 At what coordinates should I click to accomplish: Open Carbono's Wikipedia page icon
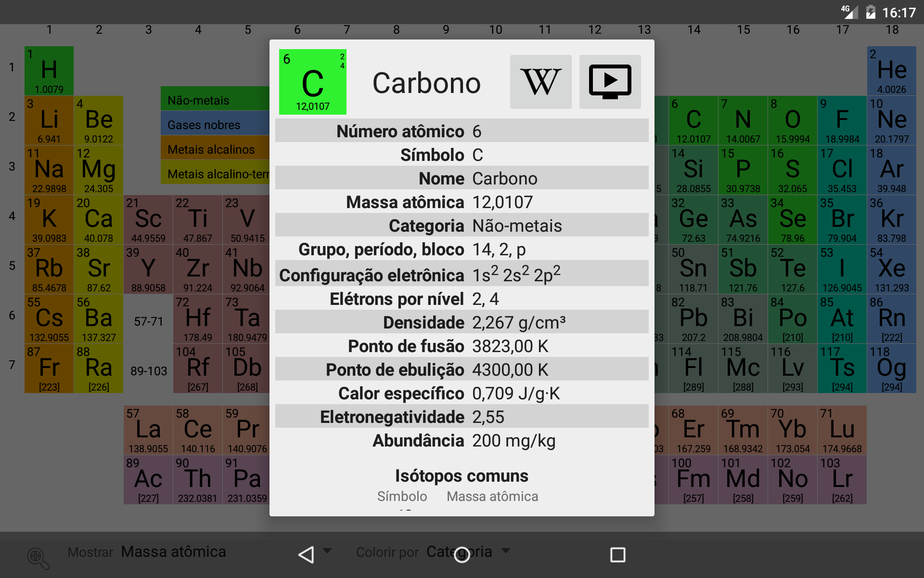point(541,82)
